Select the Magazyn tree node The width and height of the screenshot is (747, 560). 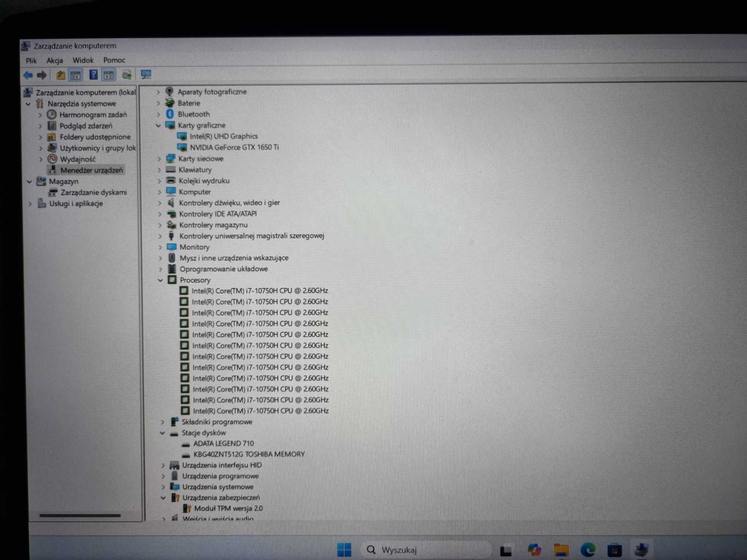[63, 181]
